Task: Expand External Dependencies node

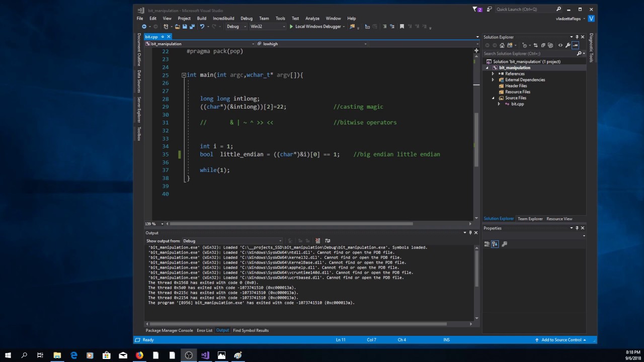Action: [x=493, y=80]
